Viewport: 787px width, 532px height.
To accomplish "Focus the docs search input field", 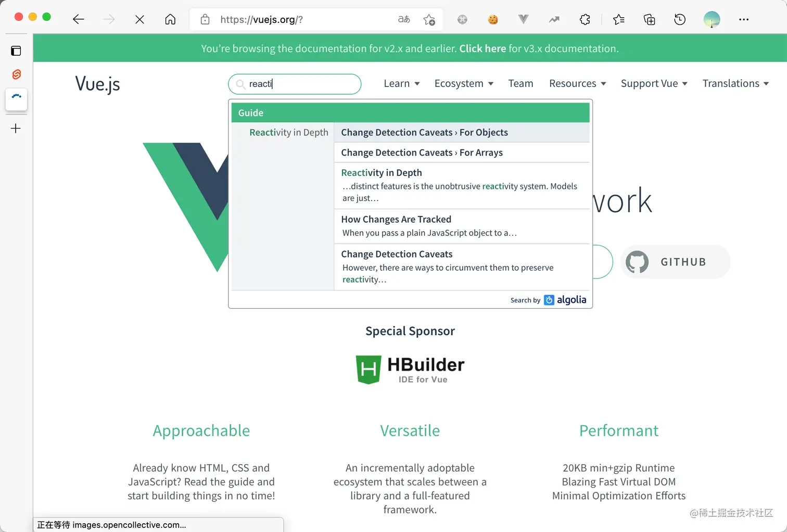I will 295,84.
